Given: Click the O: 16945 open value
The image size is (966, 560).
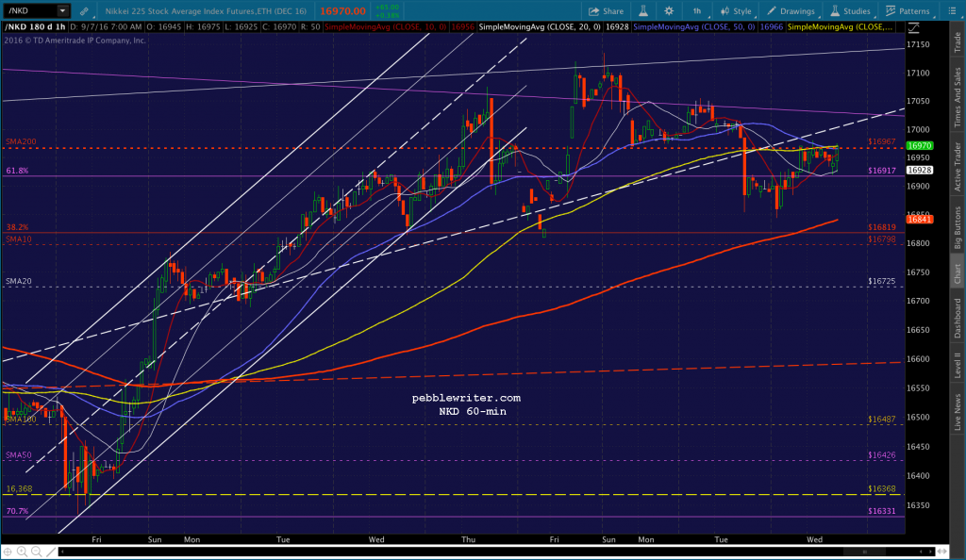Looking at the screenshot, I should click(x=165, y=27).
